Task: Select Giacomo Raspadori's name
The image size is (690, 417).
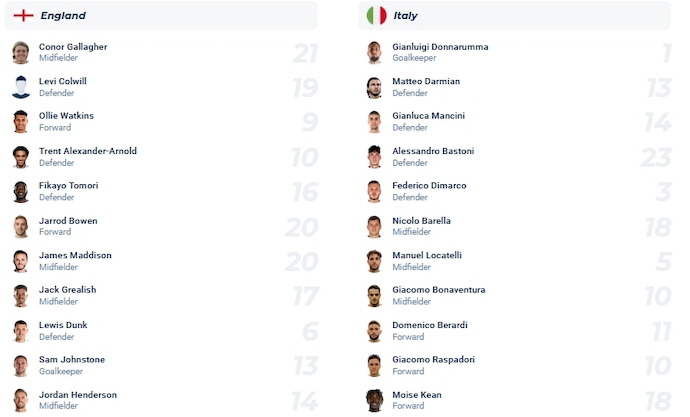Action: coord(432,360)
